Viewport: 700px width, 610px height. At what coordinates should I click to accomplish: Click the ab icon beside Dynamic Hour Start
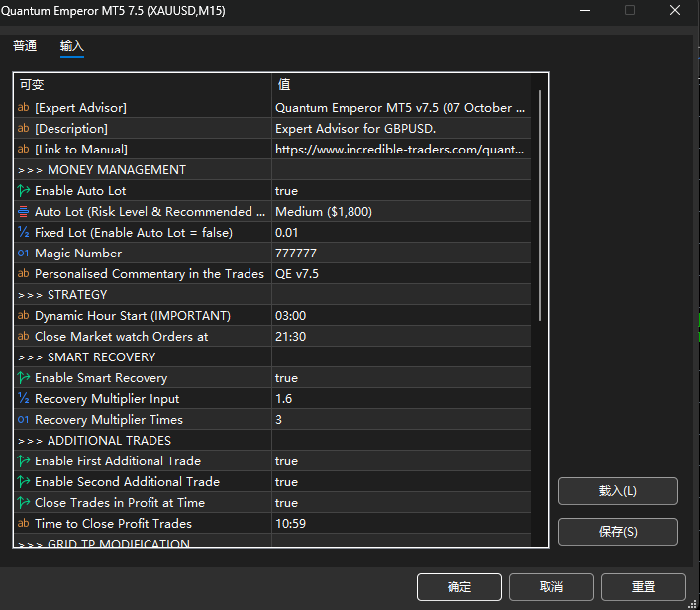click(x=23, y=315)
